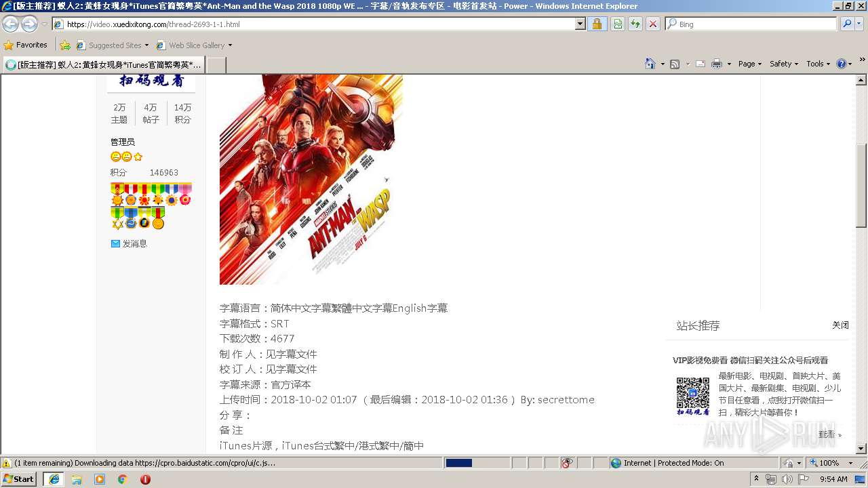Image resolution: width=868 pixels, height=488 pixels.
Task: Click the Add to Favorites Bar icon
Action: (65, 45)
